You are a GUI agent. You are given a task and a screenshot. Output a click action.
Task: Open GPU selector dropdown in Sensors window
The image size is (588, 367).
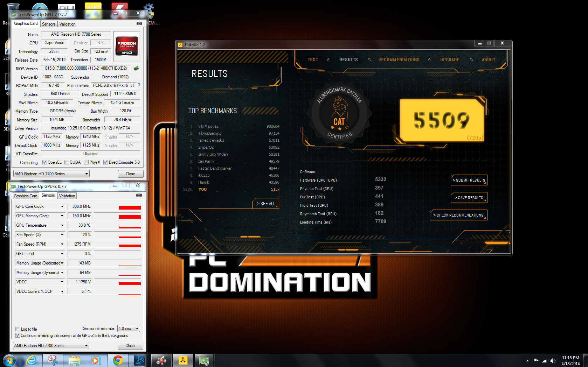[51, 346]
